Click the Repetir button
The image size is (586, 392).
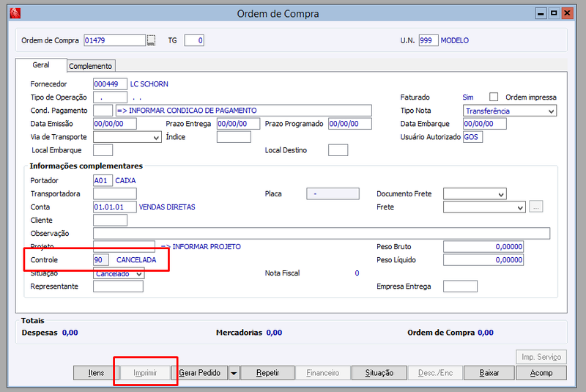click(x=267, y=373)
